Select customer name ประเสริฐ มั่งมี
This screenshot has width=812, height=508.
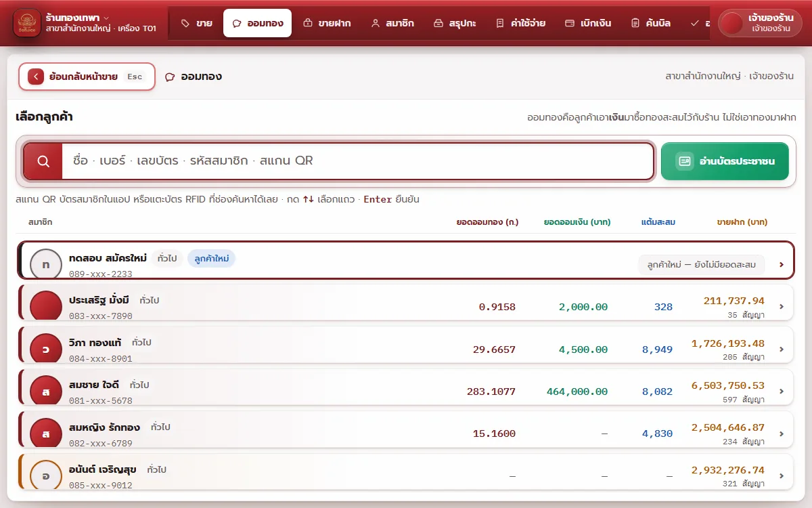[x=99, y=300]
